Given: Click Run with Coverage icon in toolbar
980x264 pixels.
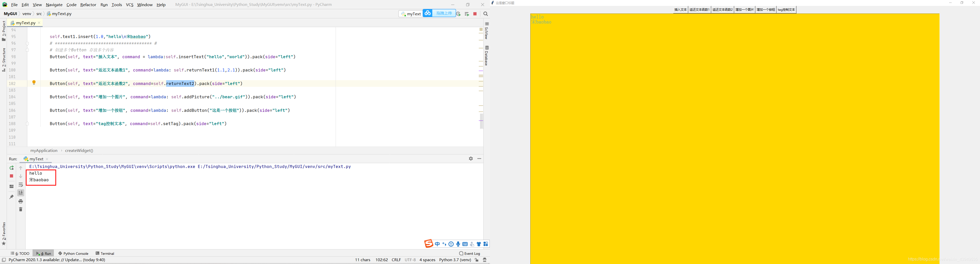Looking at the screenshot, I should tap(458, 14).
